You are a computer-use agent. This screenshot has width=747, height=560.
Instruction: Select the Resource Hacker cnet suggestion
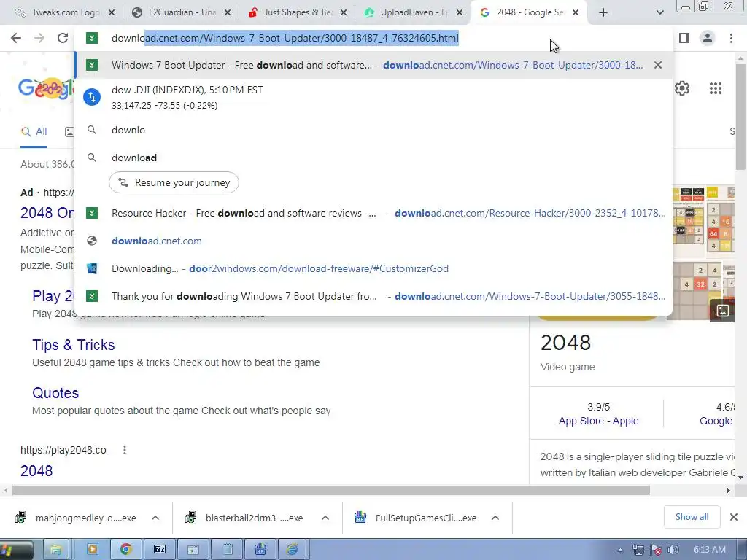pyautogui.click(x=373, y=213)
